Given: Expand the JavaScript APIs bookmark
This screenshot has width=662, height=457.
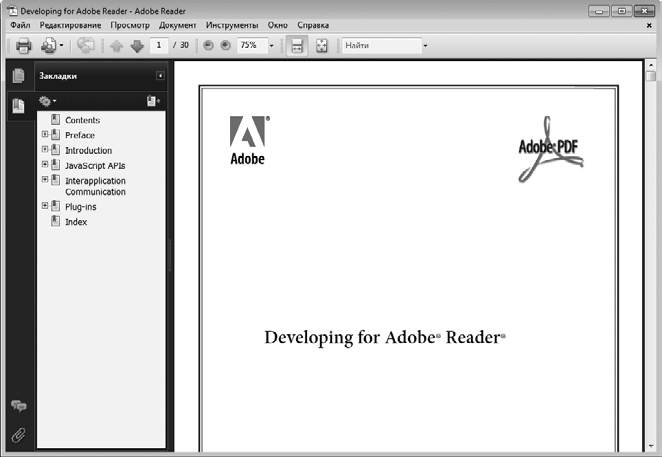Looking at the screenshot, I should [x=45, y=164].
